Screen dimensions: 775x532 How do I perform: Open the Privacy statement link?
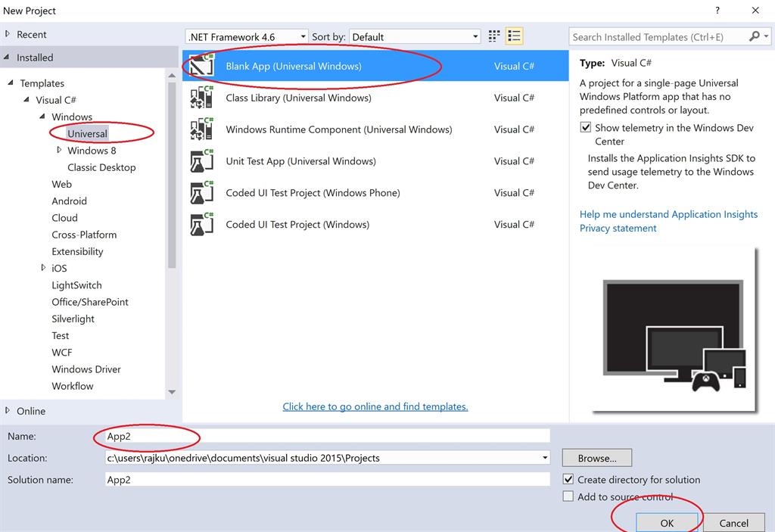618,228
